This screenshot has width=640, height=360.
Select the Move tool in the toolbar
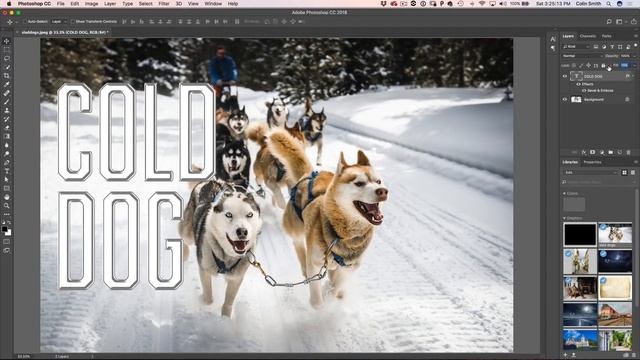(x=7, y=41)
